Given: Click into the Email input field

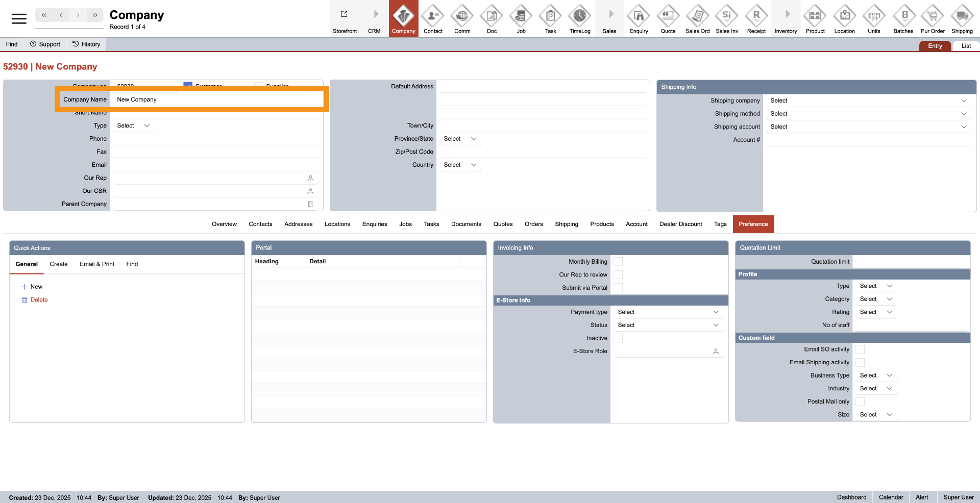Looking at the screenshot, I should click(214, 165).
